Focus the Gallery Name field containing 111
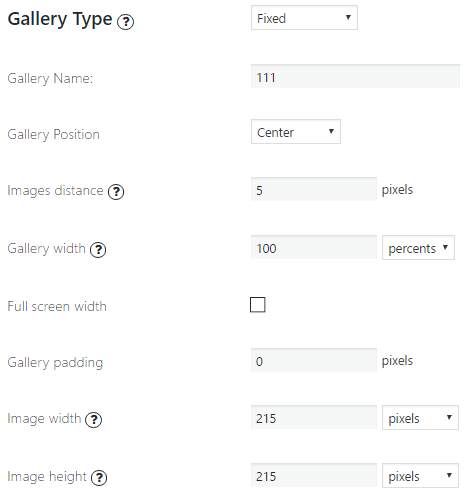Image resolution: width=466 pixels, height=492 pixels. tap(355, 76)
